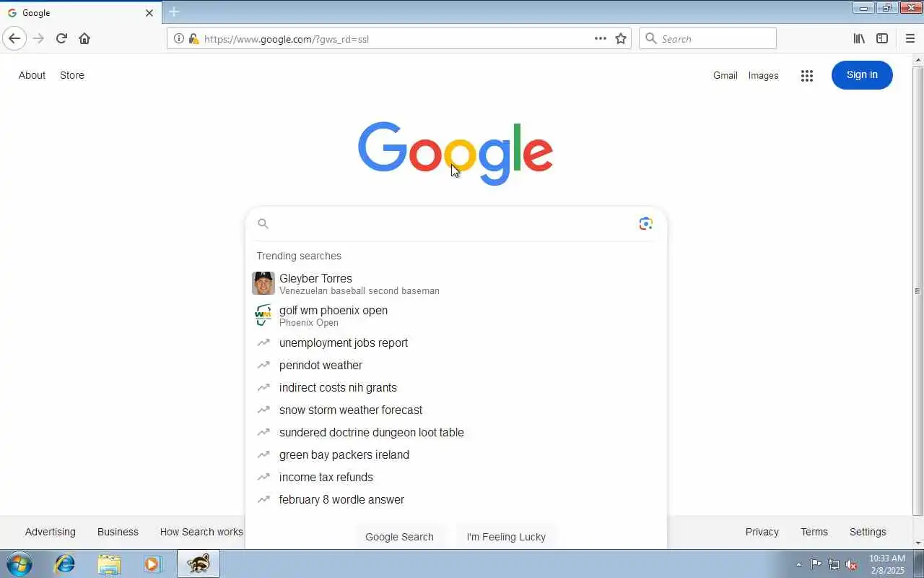Bookmark this page with the star icon

[x=621, y=38]
